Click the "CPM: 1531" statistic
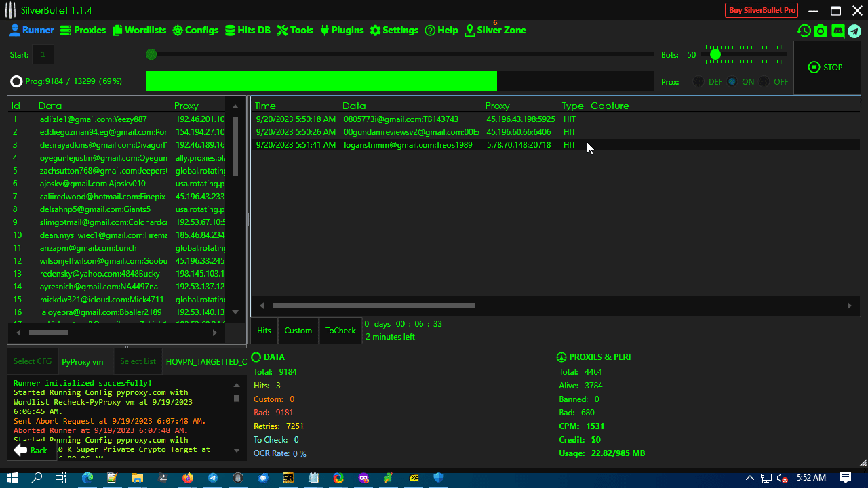This screenshot has height=488, width=868. coord(581,426)
